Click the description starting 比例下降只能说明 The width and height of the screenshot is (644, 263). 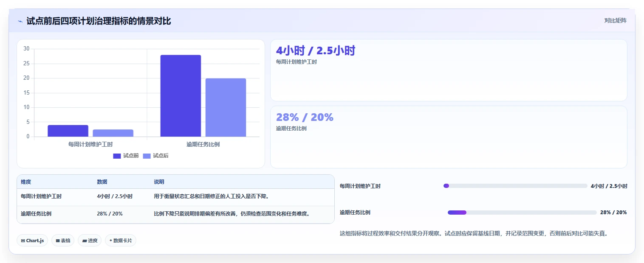pyautogui.click(x=232, y=214)
